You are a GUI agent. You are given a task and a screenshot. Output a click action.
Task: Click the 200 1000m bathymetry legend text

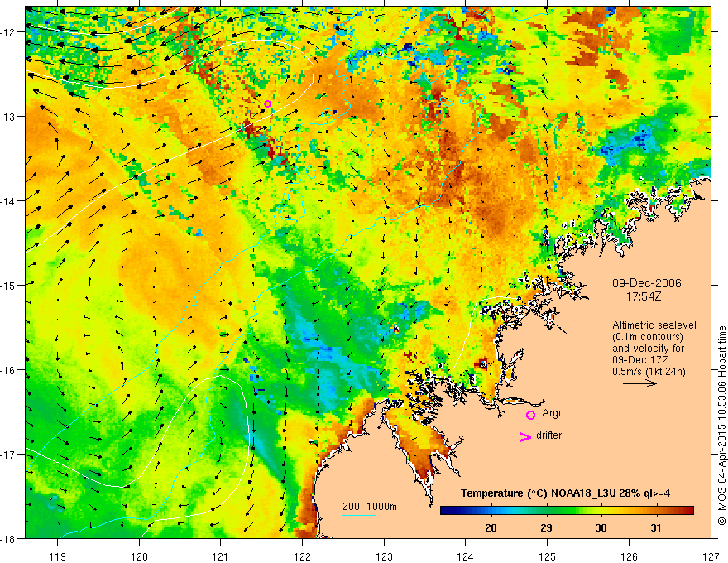(x=370, y=507)
